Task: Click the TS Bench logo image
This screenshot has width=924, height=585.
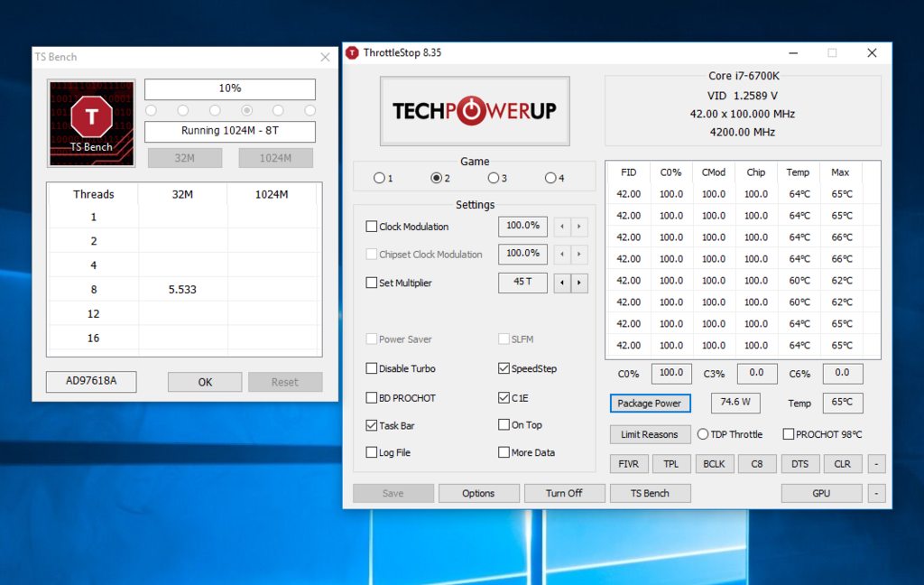Action: coord(91,124)
